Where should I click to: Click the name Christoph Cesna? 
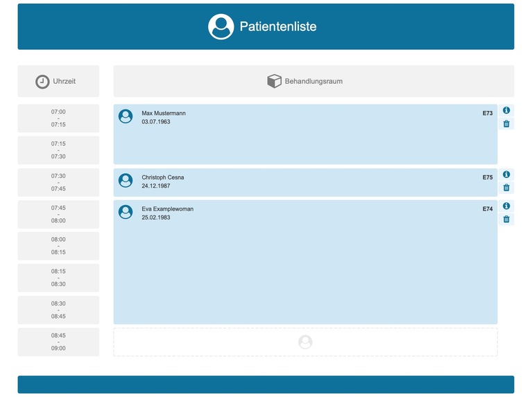click(163, 177)
